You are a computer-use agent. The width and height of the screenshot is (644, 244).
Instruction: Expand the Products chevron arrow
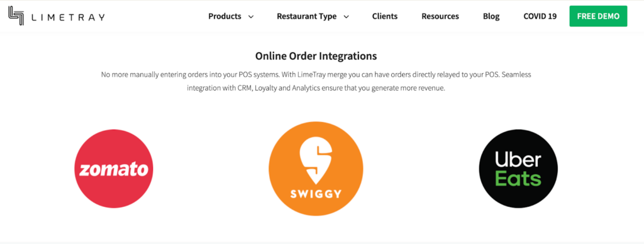(x=251, y=17)
